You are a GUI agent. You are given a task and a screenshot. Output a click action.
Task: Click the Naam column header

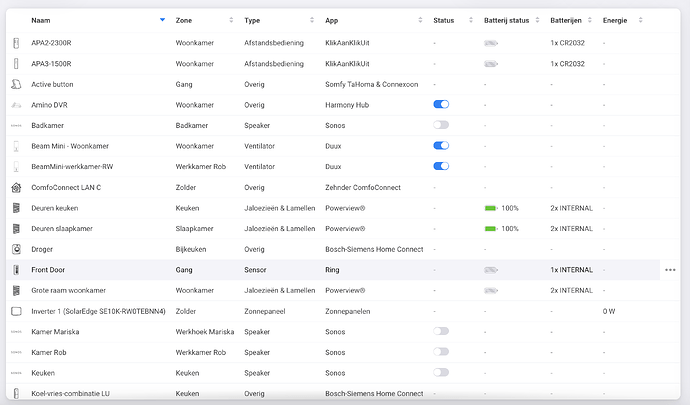pos(40,20)
